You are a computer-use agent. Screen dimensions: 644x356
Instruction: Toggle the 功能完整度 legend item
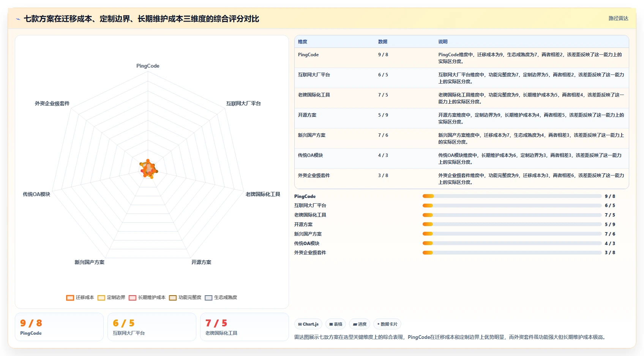coord(185,297)
